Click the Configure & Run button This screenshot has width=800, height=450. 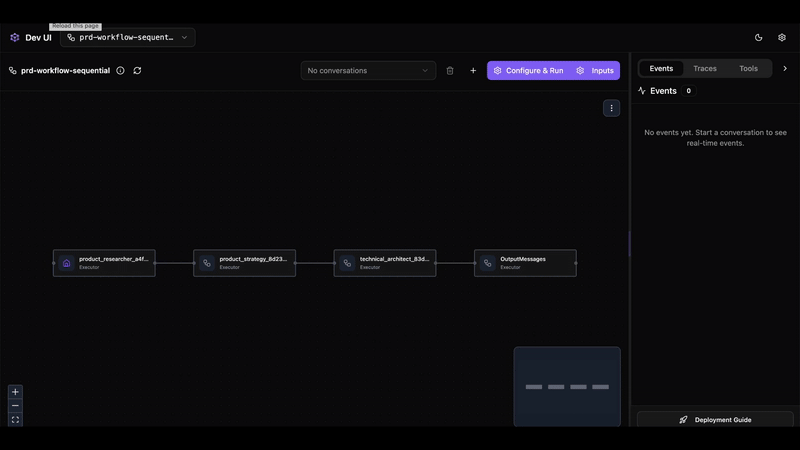[x=527, y=71]
